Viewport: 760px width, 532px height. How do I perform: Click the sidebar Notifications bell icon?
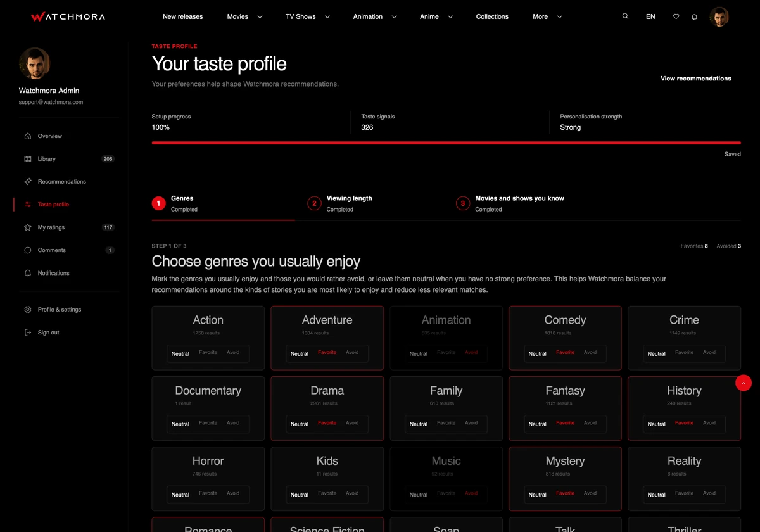[x=28, y=273]
